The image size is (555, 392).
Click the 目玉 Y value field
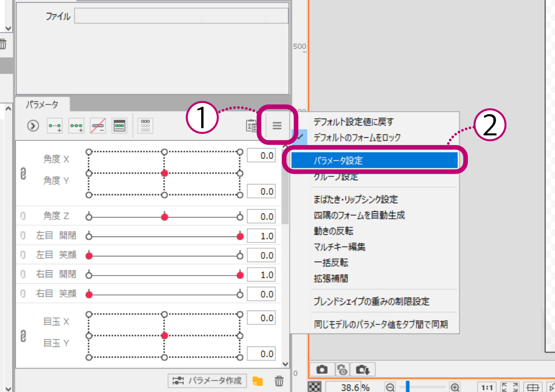[261, 354]
